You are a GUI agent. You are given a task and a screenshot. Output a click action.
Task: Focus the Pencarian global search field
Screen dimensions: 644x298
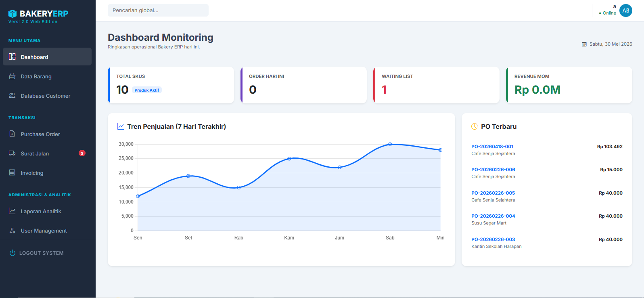click(158, 10)
